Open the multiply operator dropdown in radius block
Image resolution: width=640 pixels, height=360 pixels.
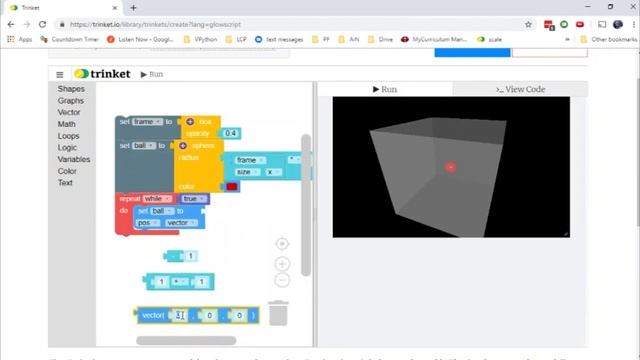click(295, 160)
